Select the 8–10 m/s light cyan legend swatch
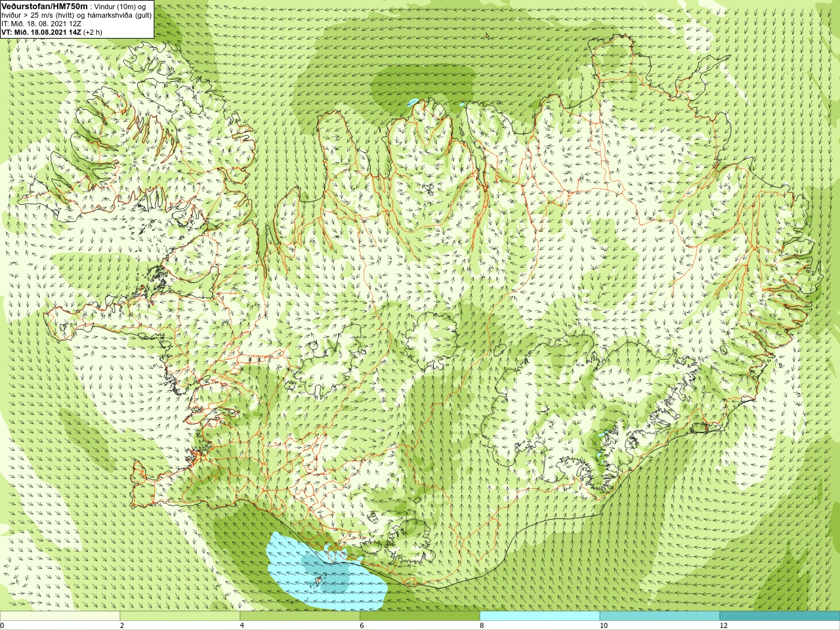Image resolution: width=840 pixels, height=630 pixels. [539, 616]
